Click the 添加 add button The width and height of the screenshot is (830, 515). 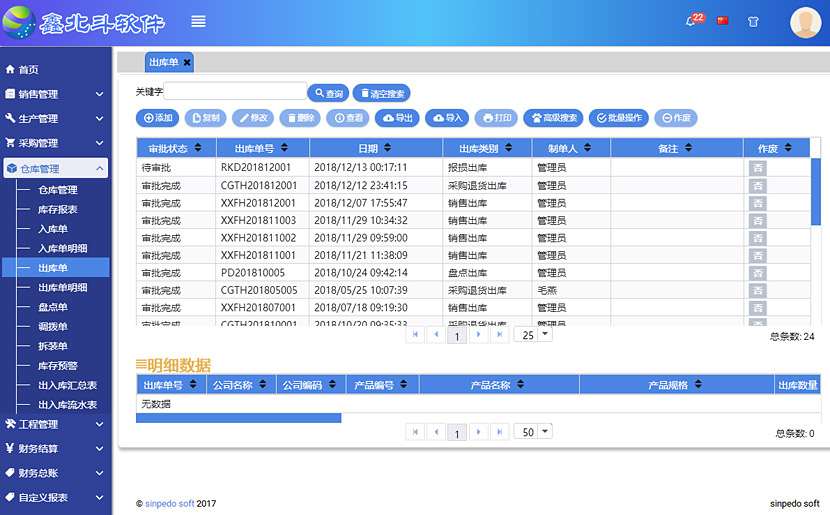point(158,118)
